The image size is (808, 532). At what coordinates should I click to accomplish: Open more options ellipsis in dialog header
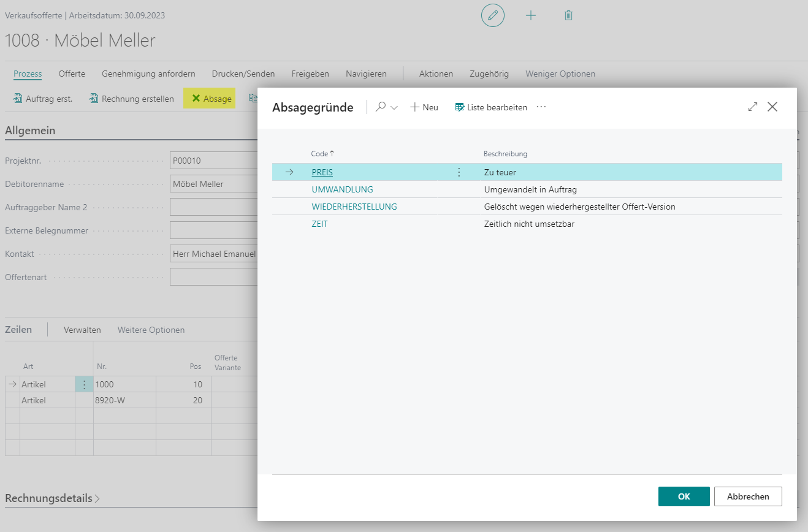pos(541,107)
